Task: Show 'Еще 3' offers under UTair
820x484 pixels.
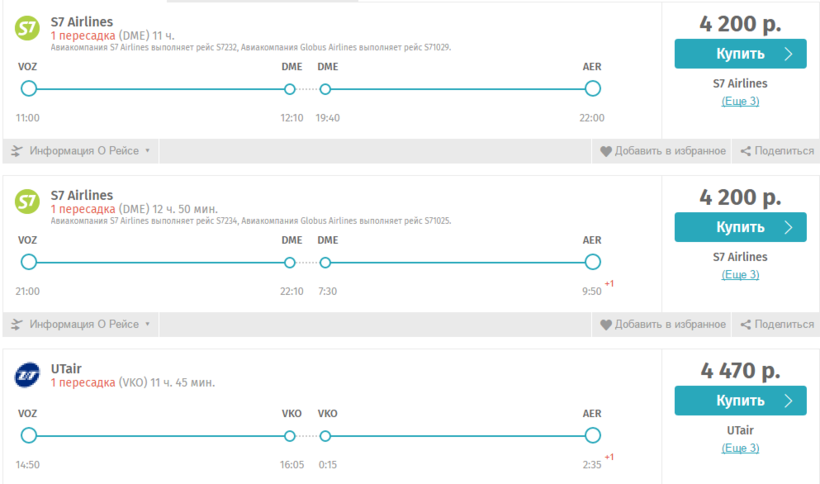Action: point(740,448)
